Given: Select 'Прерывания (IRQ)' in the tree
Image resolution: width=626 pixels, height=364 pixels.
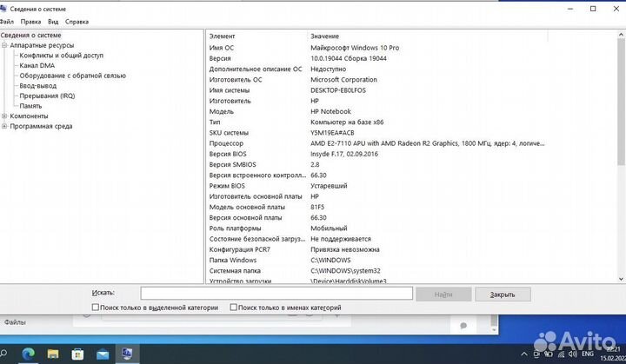Looking at the screenshot, I should [47, 96].
